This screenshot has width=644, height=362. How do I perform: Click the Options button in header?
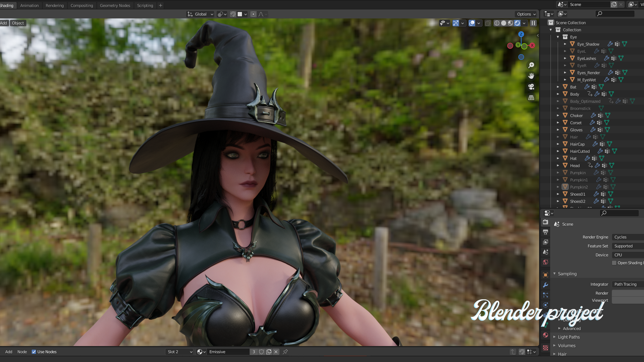tap(526, 14)
